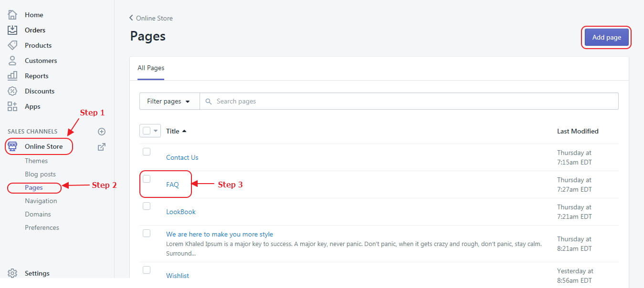This screenshot has height=288, width=644.
Task: Check the Contact Us page checkbox
Action: pos(147,152)
